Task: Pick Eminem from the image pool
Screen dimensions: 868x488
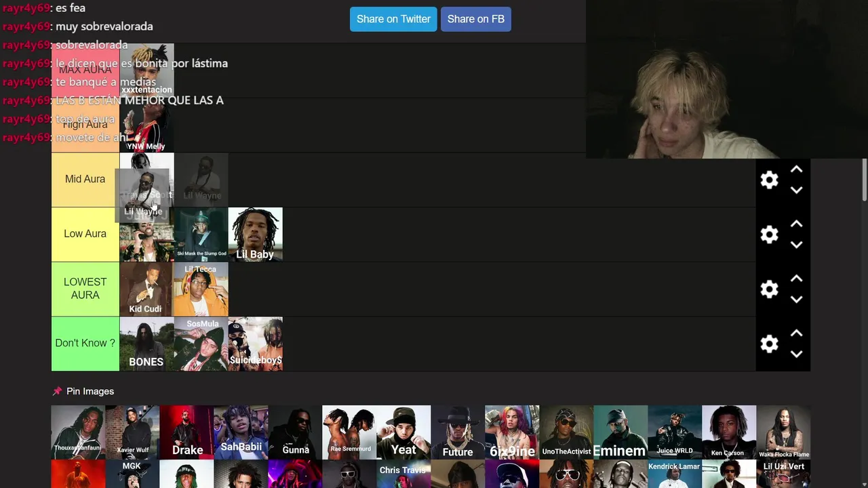Action: coord(620,432)
